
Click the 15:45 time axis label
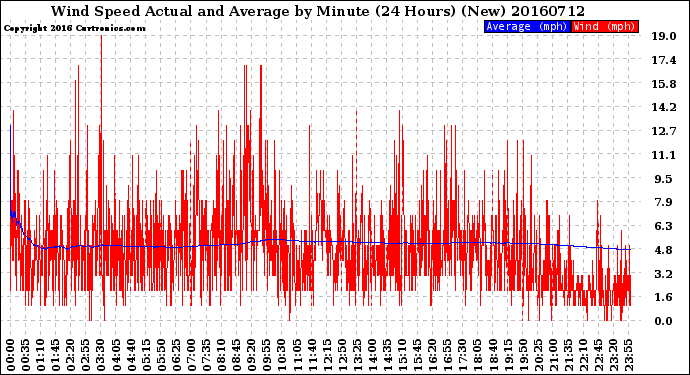(x=417, y=355)
